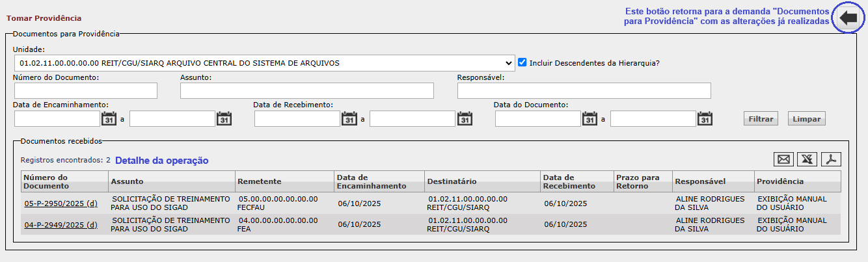Open calendar for Data de Encaminhamento end
Image resolution: width=868 pixels, height=262 pixels.
click(224, 119)
